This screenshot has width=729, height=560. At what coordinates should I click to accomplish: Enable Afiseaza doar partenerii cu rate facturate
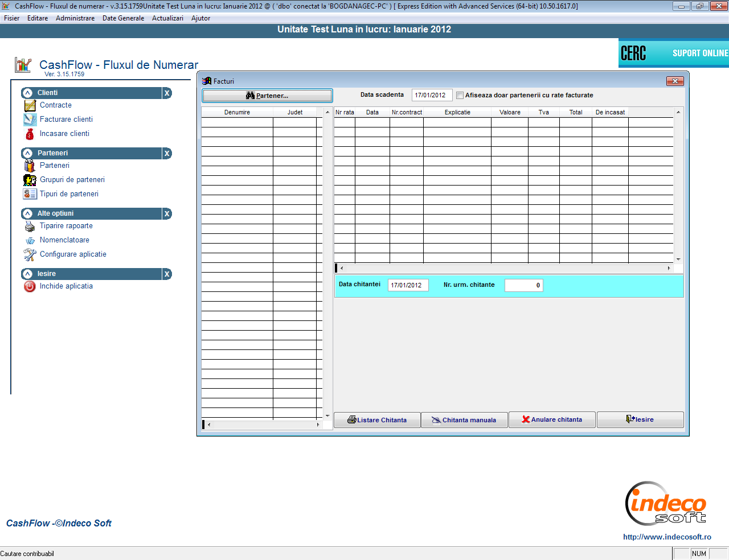(460, 96)
